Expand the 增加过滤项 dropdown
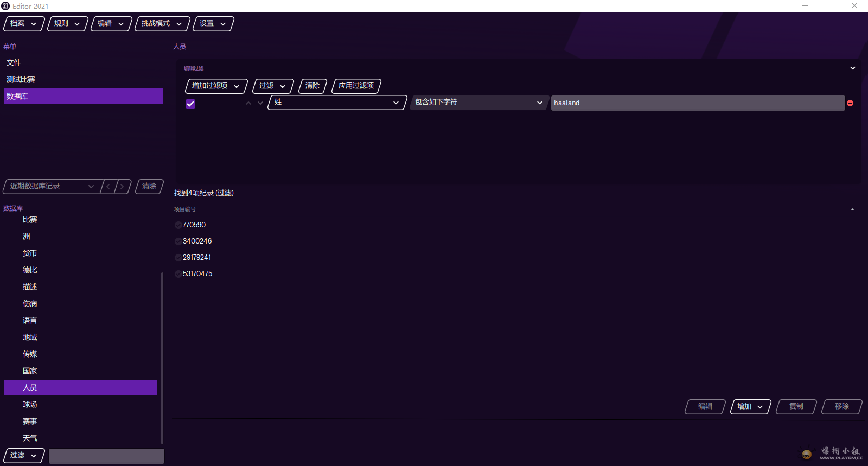The width and height of the screenshot is (868, 466). [x=216, y=86]
